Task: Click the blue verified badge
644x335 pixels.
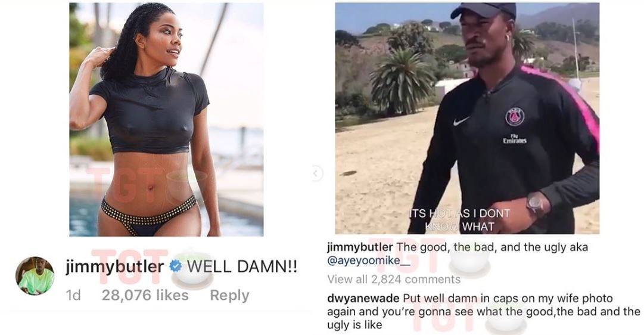Action: pyautogui.click(x=176, y=266)
